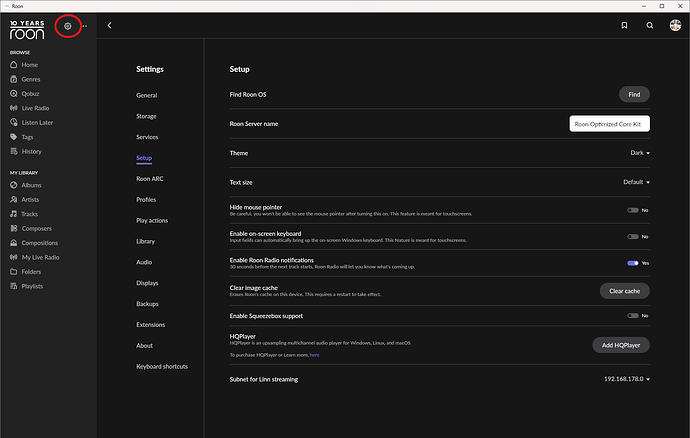
Task: Toggle Enable on-screen keyboard switch
Action: pos(633,237)
